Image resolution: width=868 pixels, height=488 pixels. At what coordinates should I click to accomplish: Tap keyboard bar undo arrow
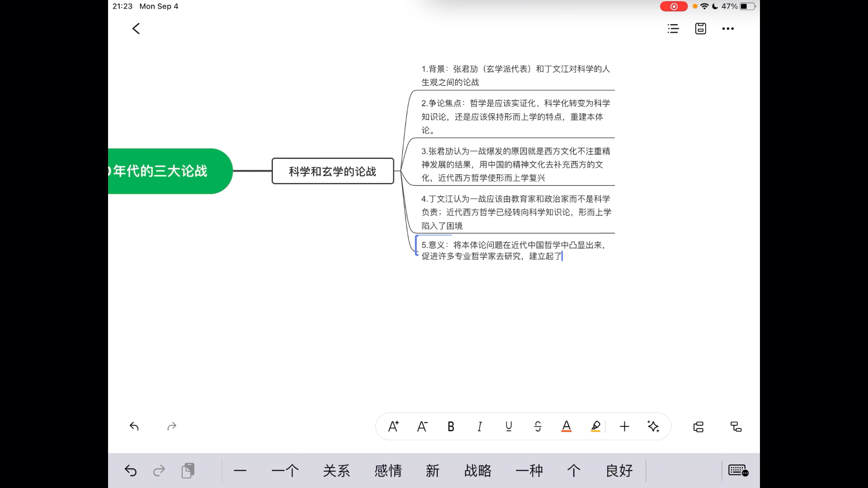tap(131, 471)
